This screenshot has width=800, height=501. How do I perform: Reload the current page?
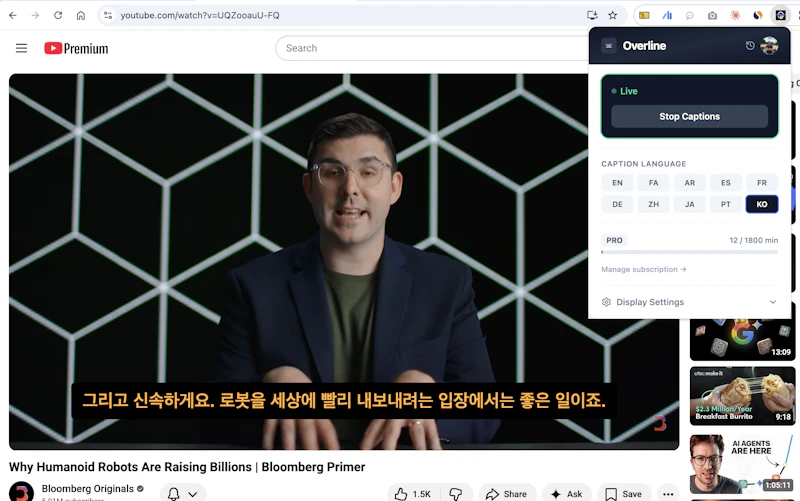coord(58,15)
